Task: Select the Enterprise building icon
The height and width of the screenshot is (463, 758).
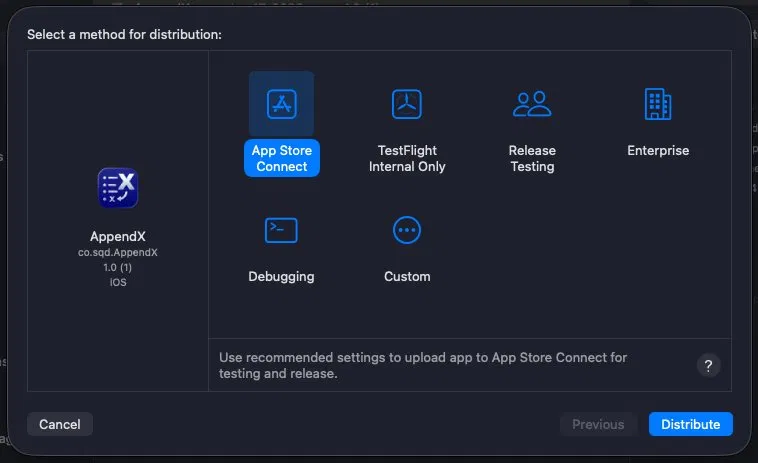Action: pos(658,104)
